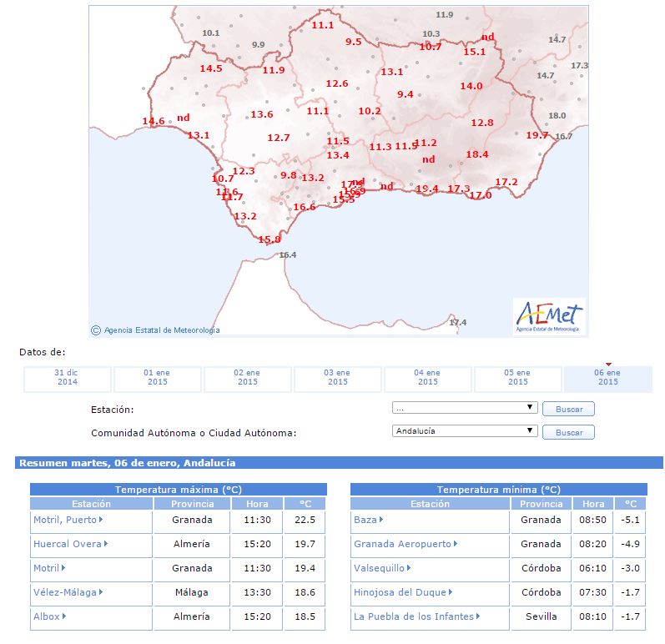Click the 19.7 temperature marker on the map
Screen dimensions: 665x644
(537, 135)
